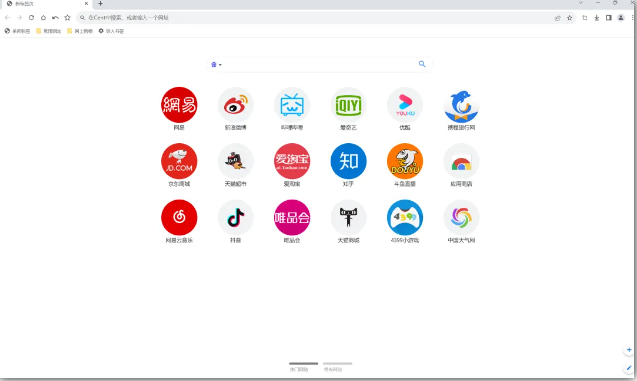Open the Zhihu 知 blue shortcut
Image resolution: width=637 pixels, height=381 pixels.
click(x=348, y=161)
